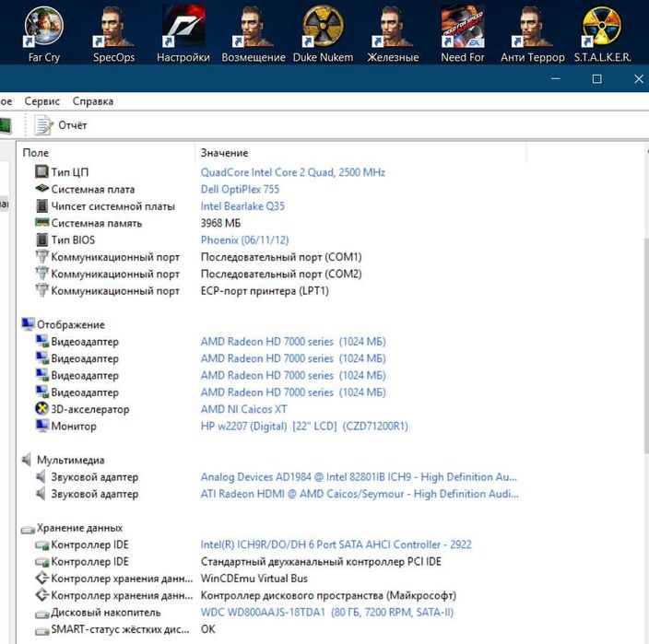Maximize the application window

[x=596, y=78]
